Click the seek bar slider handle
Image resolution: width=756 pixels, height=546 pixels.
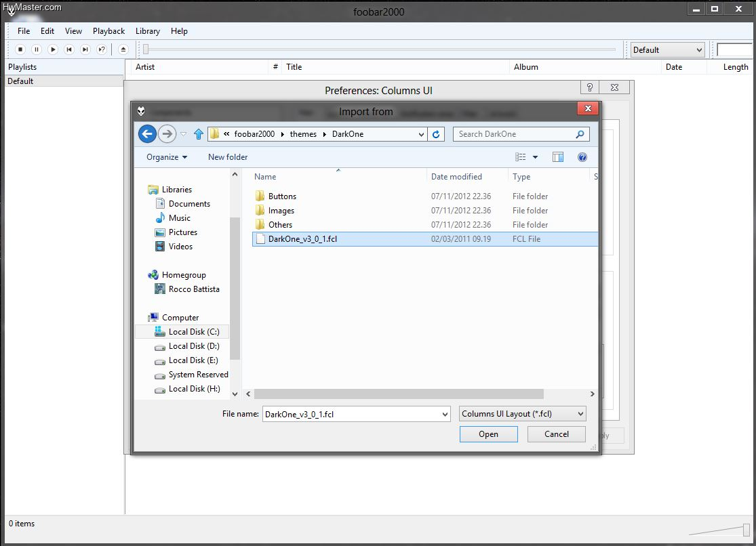coord(146,49)
